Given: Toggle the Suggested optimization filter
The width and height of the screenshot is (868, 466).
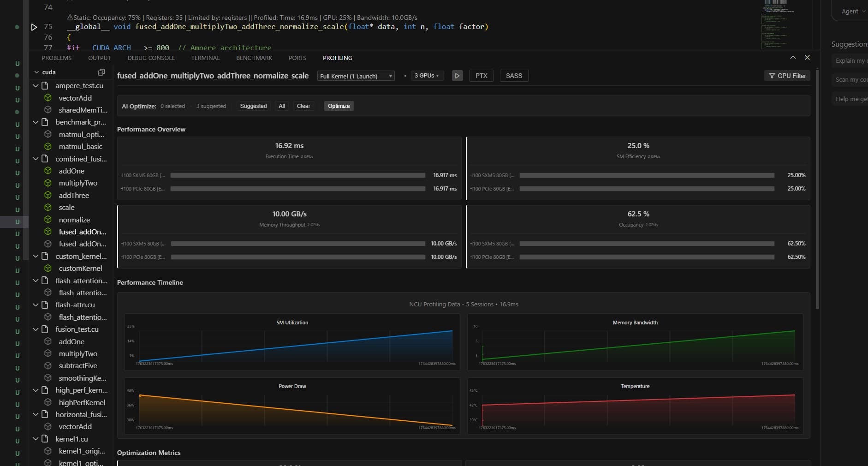Looking at the screenshot, I should point(253,106).
